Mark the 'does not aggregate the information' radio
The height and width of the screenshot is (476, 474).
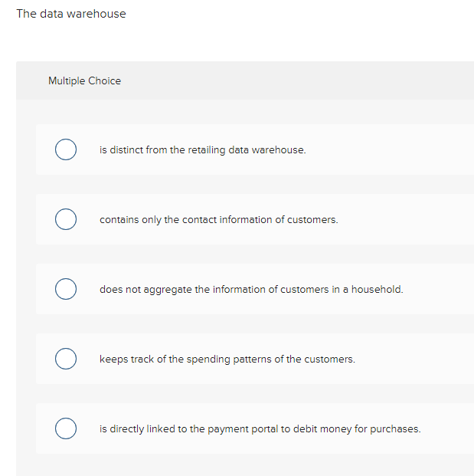tap(66, 289)
